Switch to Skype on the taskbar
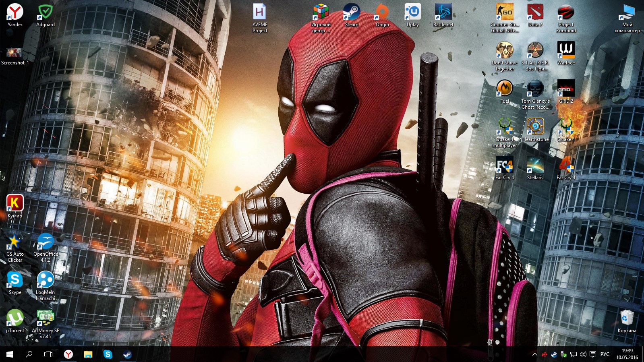The image size is (644, 362). 108,354
